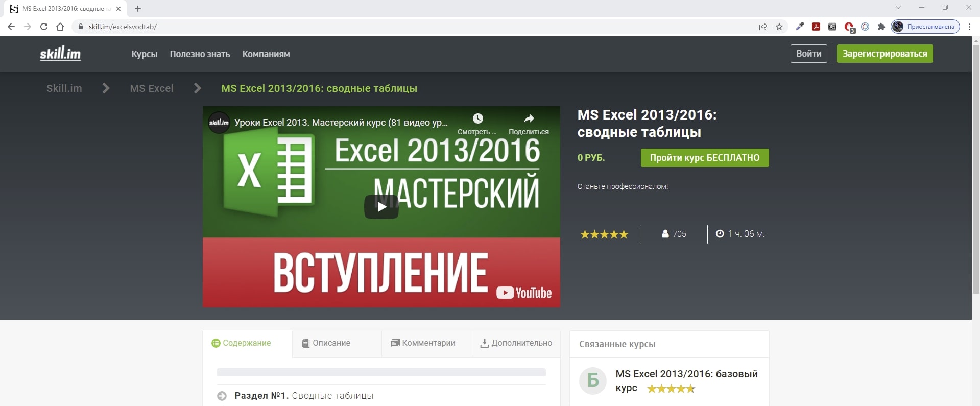980x406 pixels.
Task: Click the clock duration icon 1 ч. 06 м.
Action: point(720,234)
